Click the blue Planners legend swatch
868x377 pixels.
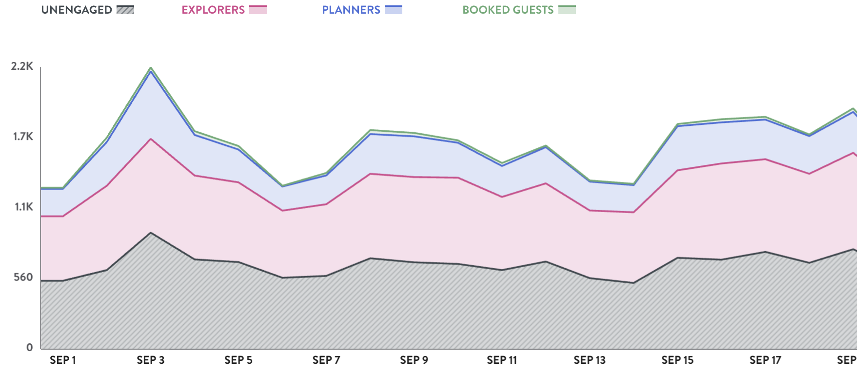tap(394, 10)
